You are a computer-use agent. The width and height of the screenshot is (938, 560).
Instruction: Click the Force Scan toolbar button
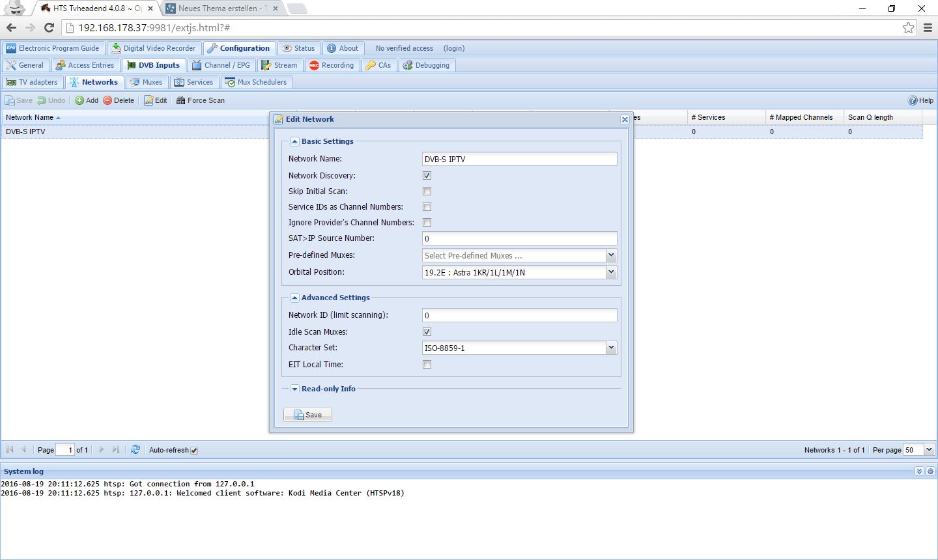pyautogui.click(x=201, y=100)
